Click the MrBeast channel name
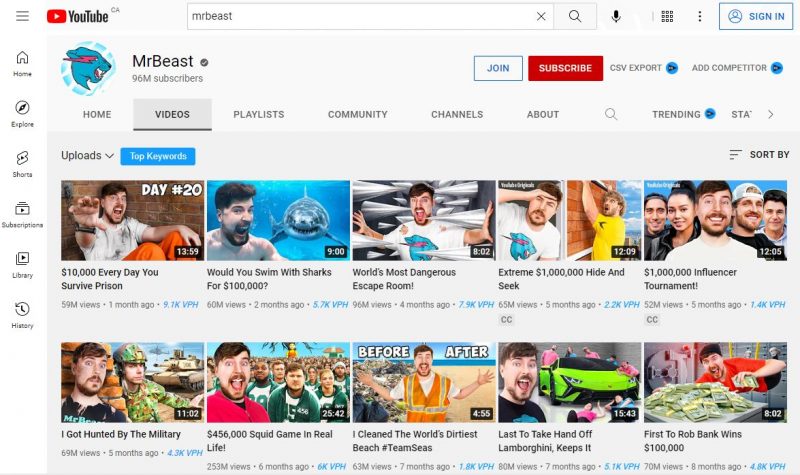 [x=163, y=61]
